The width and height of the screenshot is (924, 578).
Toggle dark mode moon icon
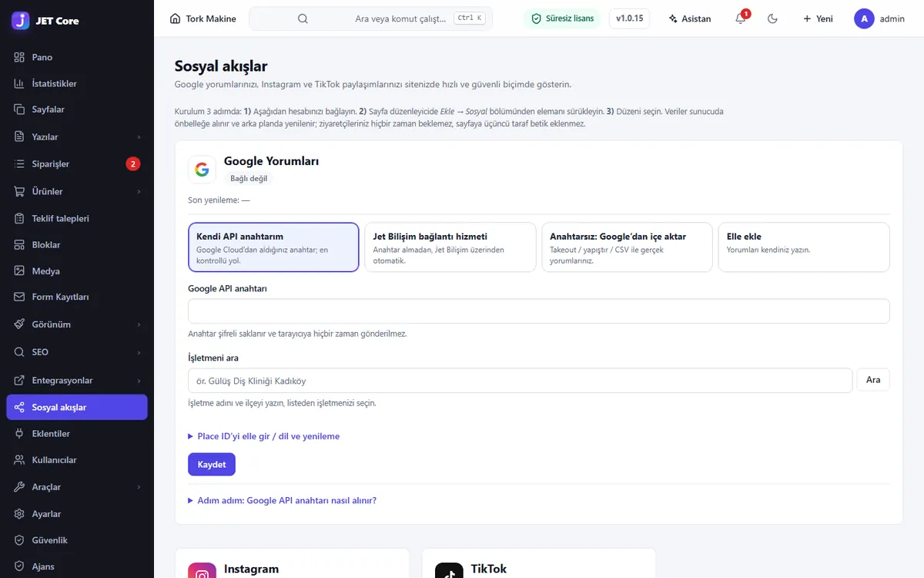[773, 18]
